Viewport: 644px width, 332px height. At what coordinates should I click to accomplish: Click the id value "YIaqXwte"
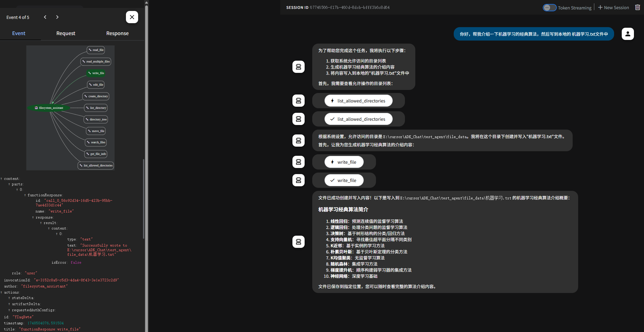tap(23, 317)
